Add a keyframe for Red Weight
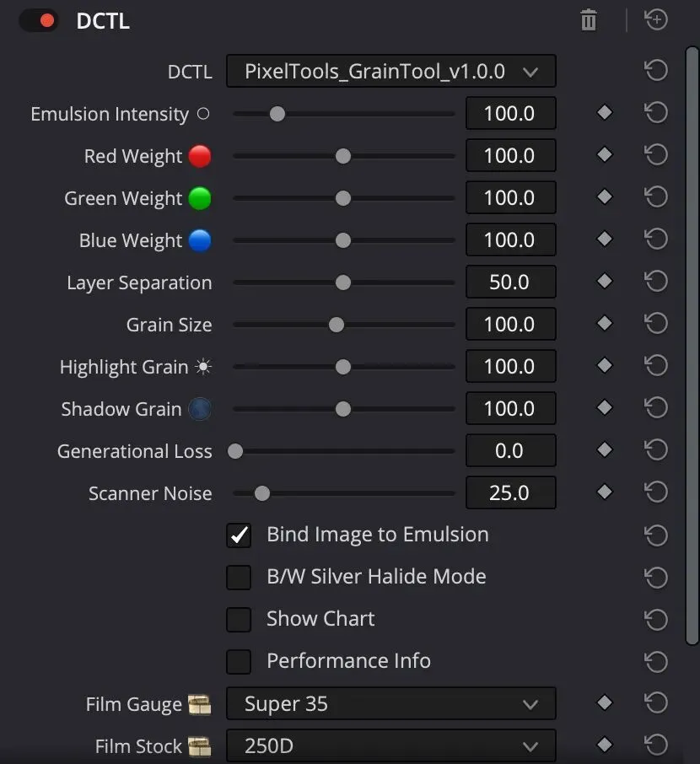Screen dimensions: 700x764 tap(605, 155)
